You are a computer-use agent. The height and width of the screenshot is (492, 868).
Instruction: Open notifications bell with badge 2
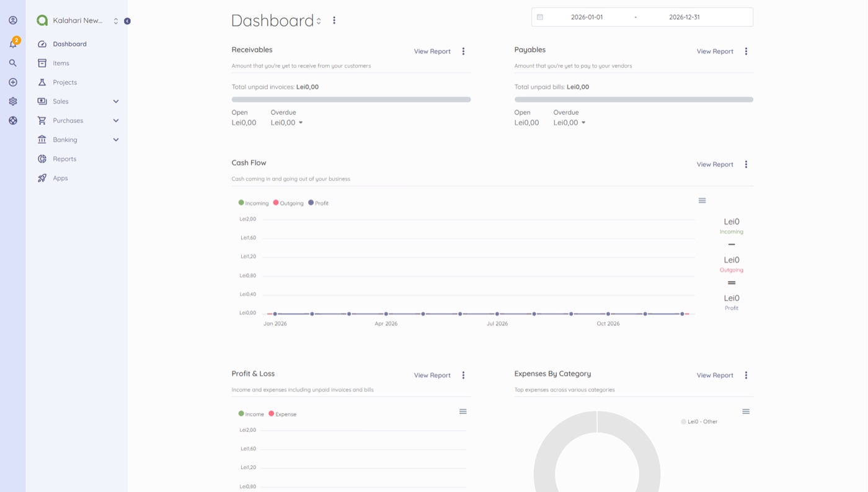pyautogui.click(x=13, y=43)
